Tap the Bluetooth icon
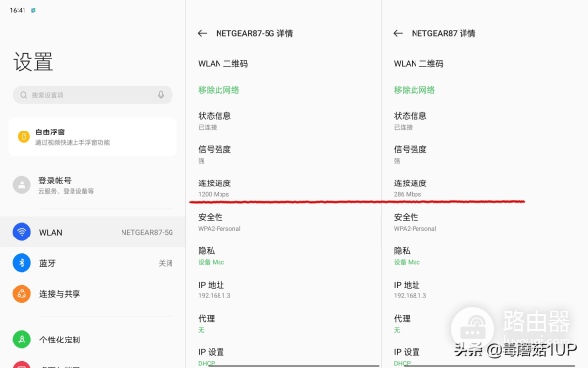Screen dimensions: 588x368 (x=22, y=263)
